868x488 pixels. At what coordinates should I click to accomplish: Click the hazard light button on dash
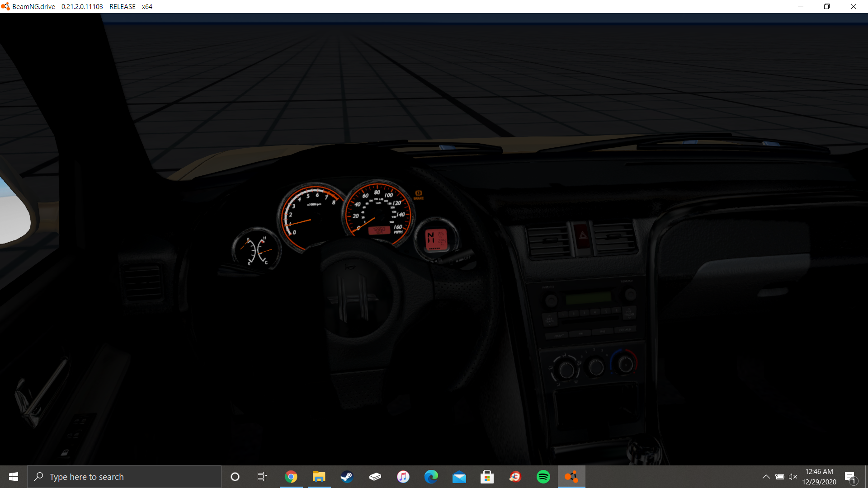583,236
